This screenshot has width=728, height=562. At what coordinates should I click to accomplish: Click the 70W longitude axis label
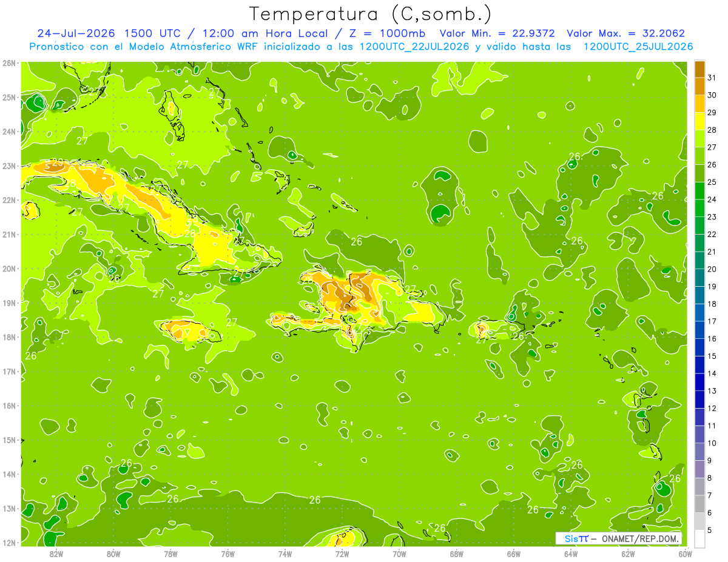coord(399,553)
